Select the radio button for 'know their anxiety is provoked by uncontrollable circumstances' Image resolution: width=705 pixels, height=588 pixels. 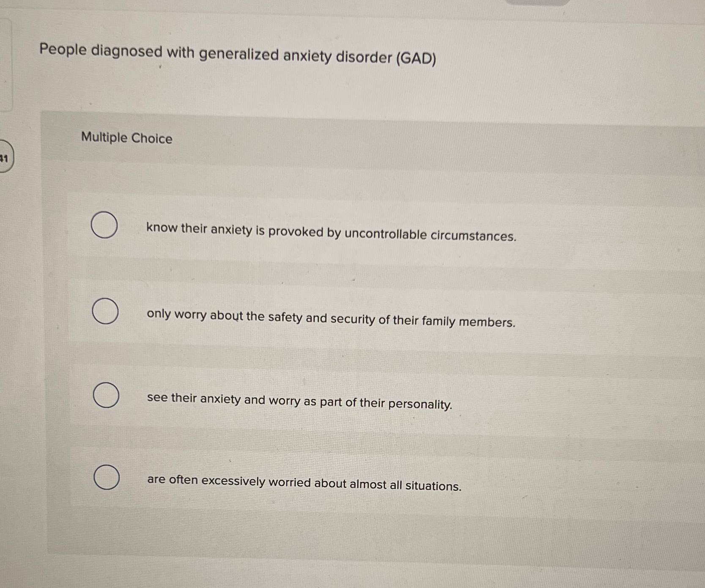pos(105,226)
